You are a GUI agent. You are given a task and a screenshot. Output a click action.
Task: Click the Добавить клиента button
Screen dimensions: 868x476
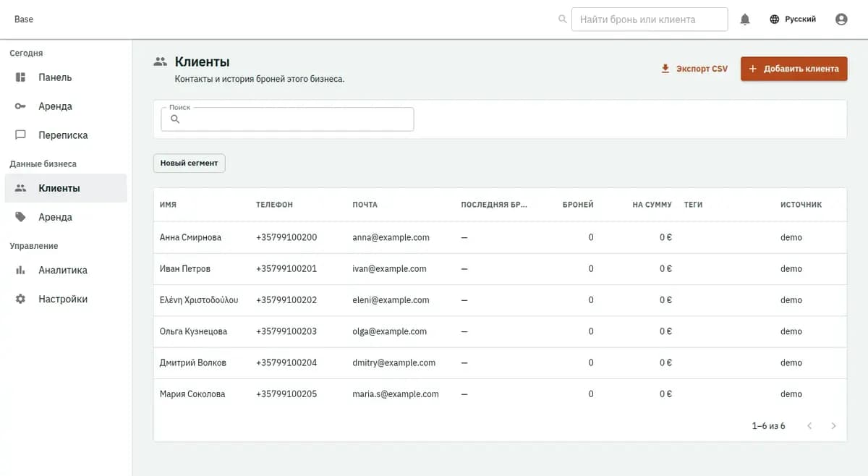[x=794, y=69]
